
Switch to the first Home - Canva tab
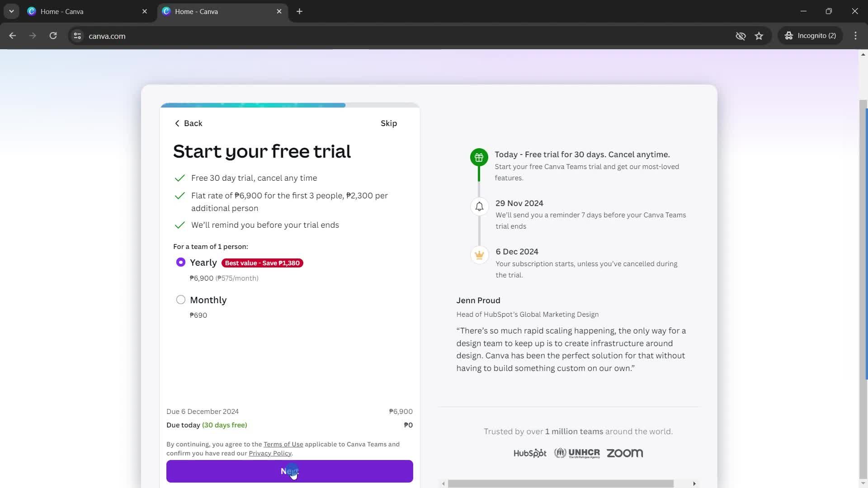(x=88, y=11)
